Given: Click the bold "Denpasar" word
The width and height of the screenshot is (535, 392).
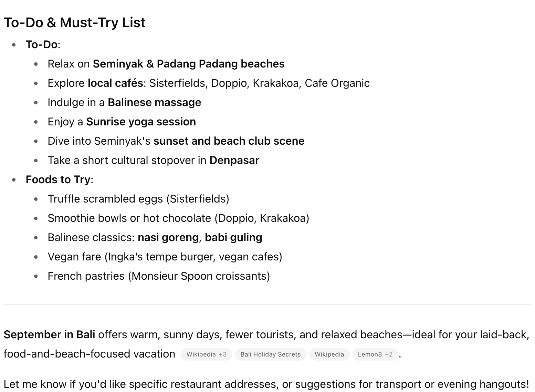Looking at the screenshot, I should click(234, 160).
